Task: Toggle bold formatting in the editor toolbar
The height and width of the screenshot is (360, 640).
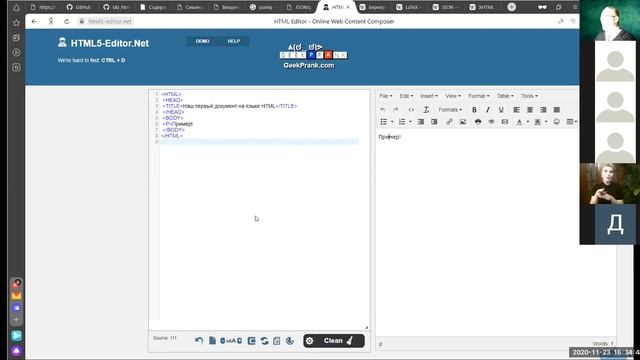Action: coord(474,110)
